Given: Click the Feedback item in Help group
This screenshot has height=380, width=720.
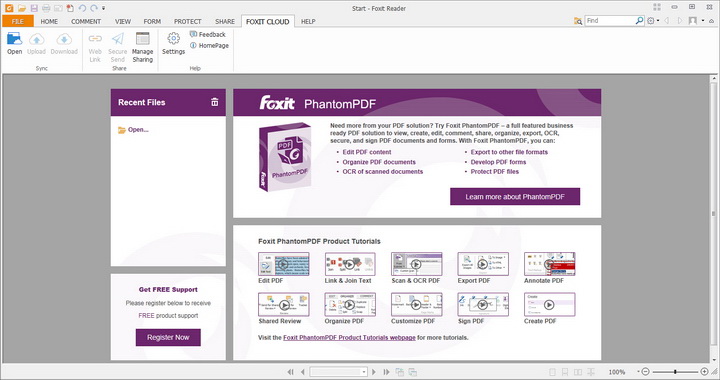Looking at the screenshot, I should click(x=208, y=34).
